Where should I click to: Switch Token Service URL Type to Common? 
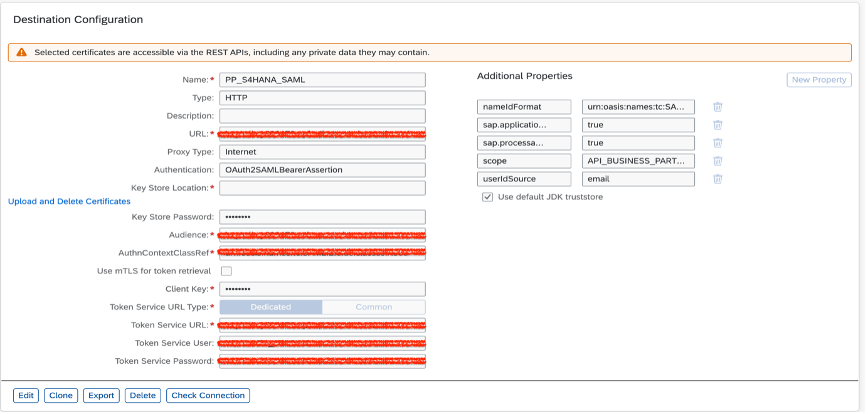[374, 307]
